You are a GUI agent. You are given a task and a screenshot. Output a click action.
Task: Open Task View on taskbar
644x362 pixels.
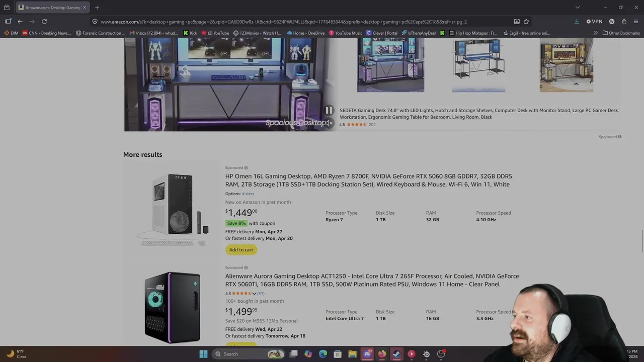coord(294,354)
